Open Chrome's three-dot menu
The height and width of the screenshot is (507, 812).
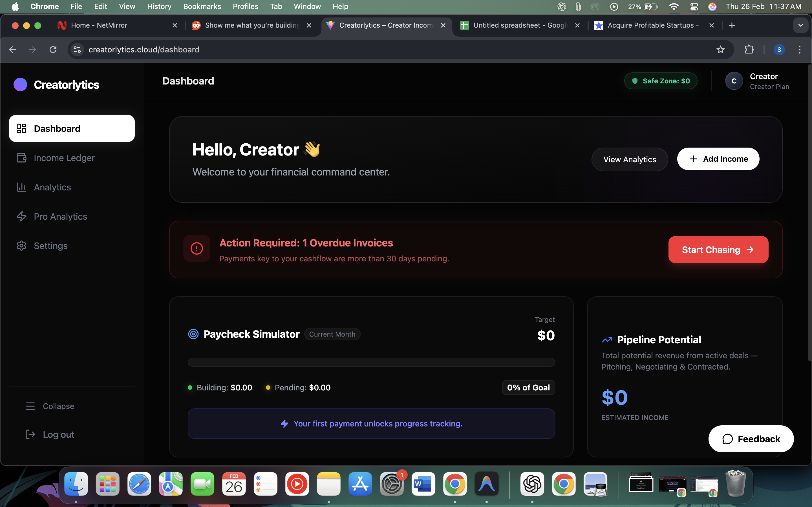[800, 49]
